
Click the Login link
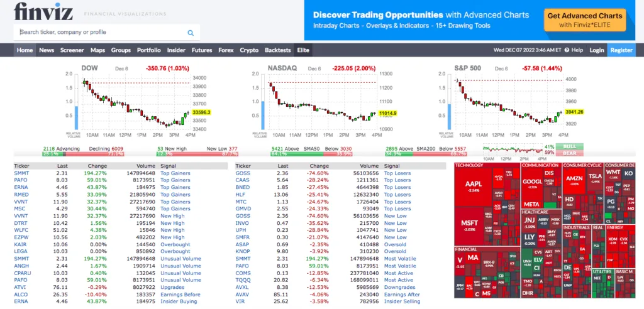point(597,50)
